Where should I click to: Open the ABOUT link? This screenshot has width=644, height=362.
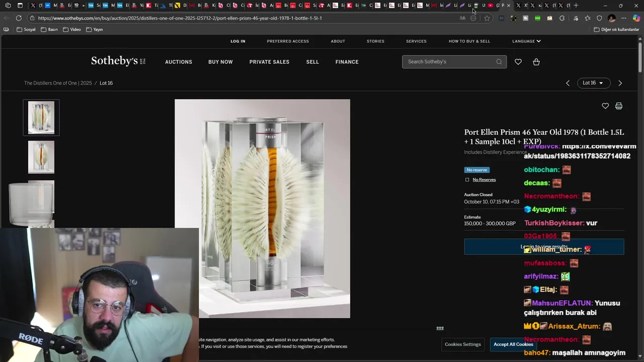tap(338, 41)
